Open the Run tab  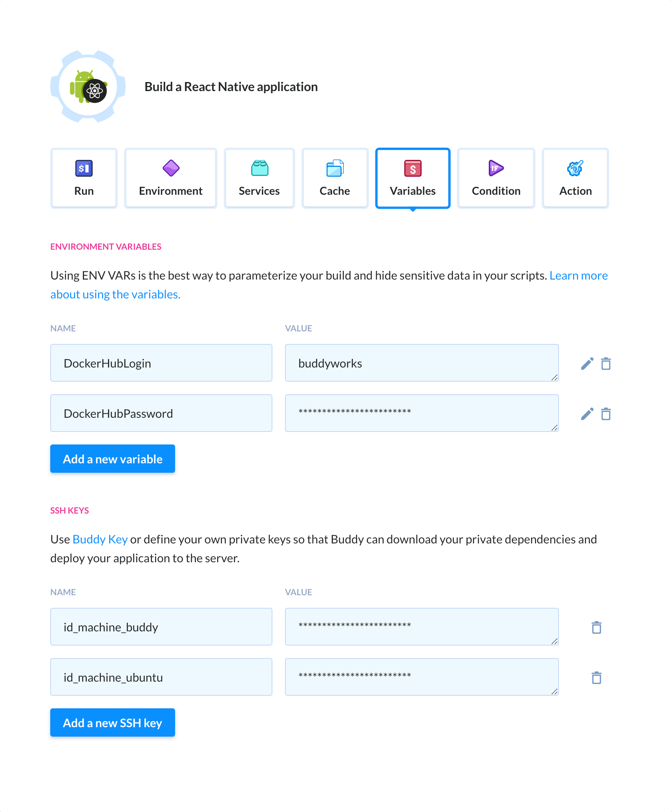(x=84, y=178)
